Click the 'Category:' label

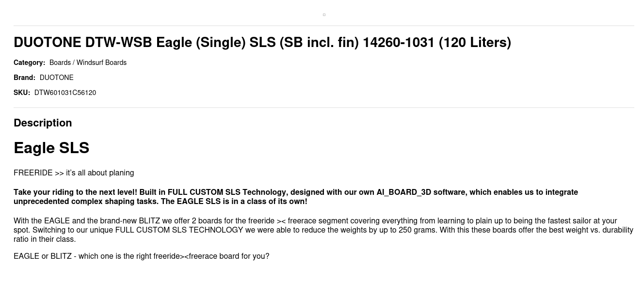pos(29,63)
